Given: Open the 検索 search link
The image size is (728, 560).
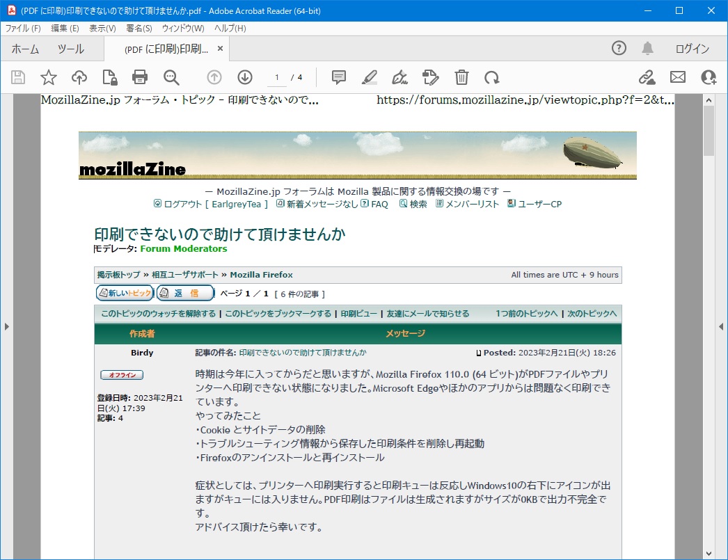Looking at the screenshot, I should [413, 204].
